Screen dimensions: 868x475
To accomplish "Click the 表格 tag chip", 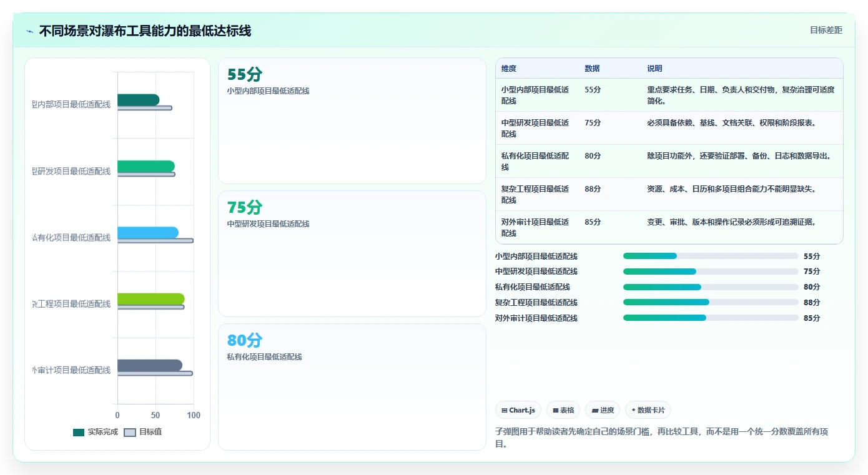I will pos(563,410).
